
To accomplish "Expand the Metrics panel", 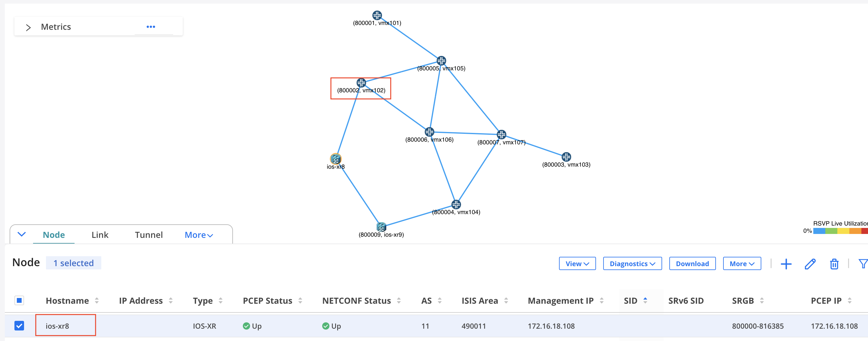I will tap(28, 27).
